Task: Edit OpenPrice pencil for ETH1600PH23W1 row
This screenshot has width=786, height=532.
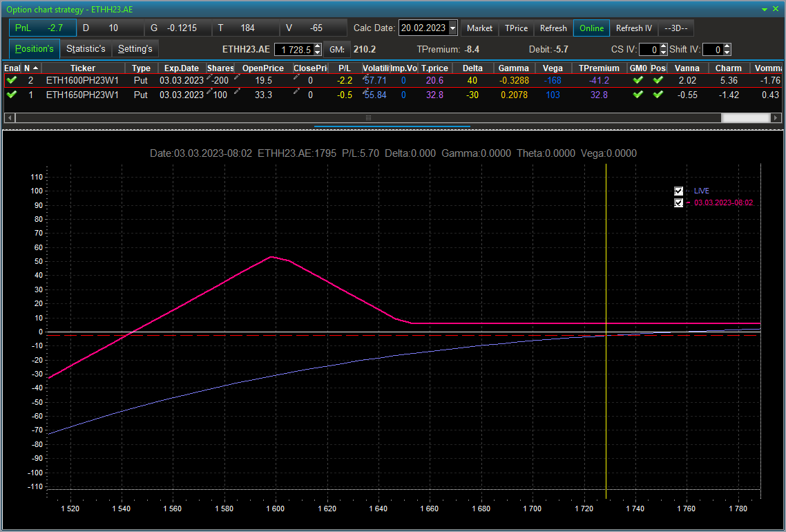Action: click(237, 77)
